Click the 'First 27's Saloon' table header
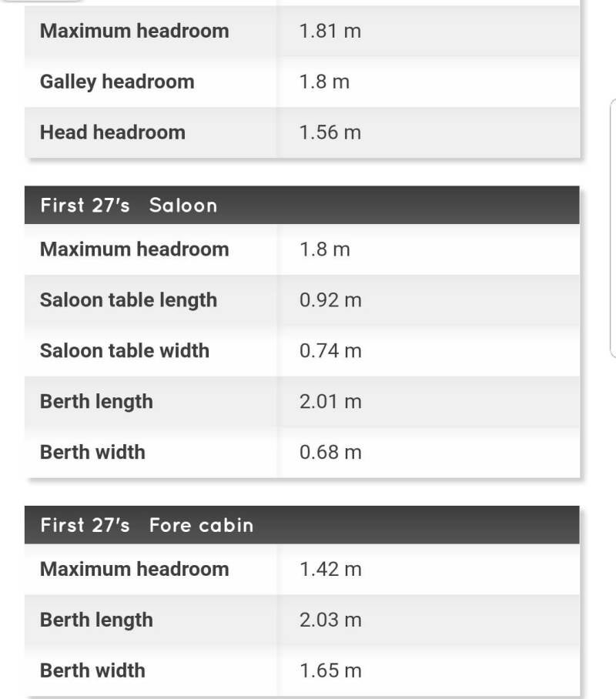 (x=129, y=206)
